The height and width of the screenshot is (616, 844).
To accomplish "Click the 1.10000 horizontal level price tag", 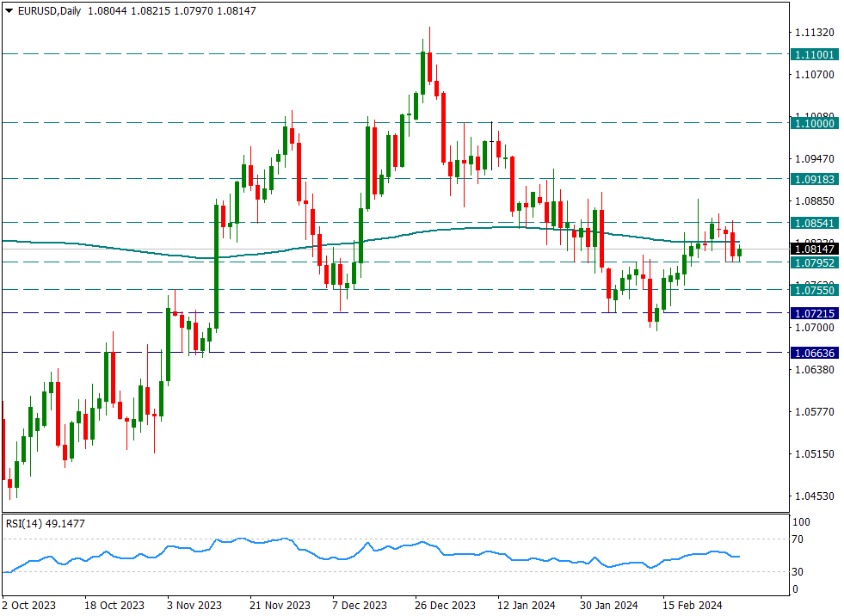I will pyautogui.click(x=815, y=123).
